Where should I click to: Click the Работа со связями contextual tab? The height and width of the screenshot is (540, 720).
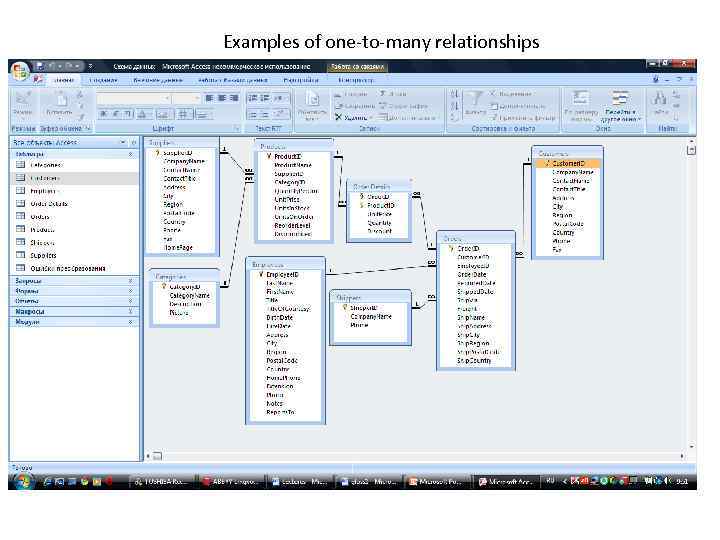click(x=357, y=67)
